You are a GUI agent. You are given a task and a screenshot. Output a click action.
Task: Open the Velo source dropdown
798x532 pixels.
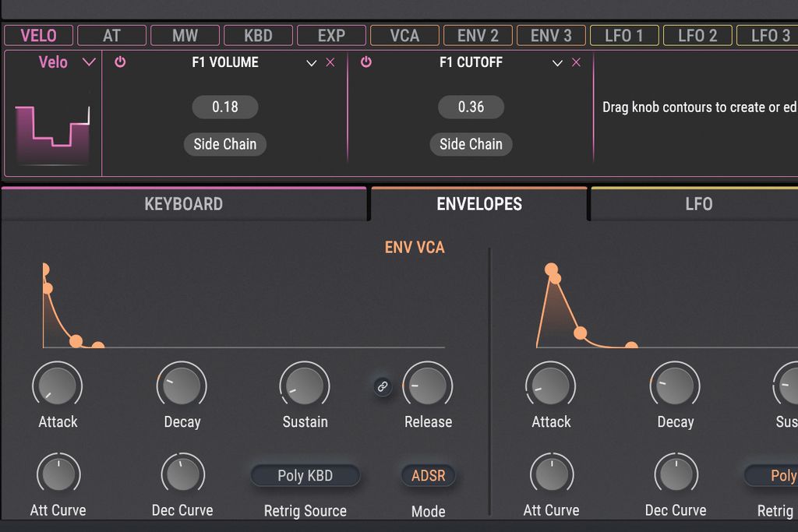point(88,62)
